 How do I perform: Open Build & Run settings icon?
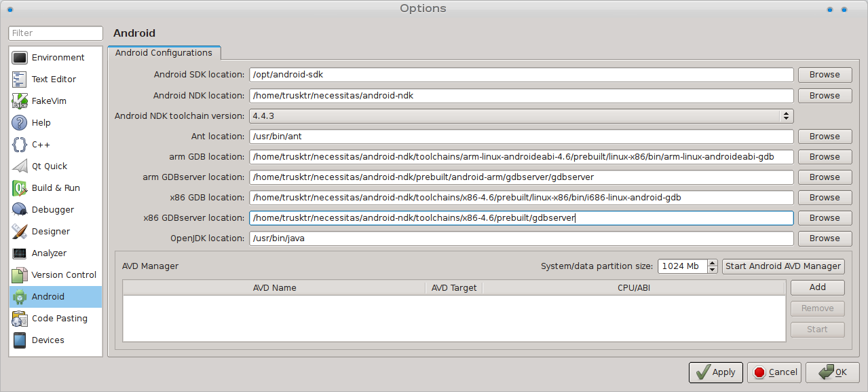coord(20,188)
